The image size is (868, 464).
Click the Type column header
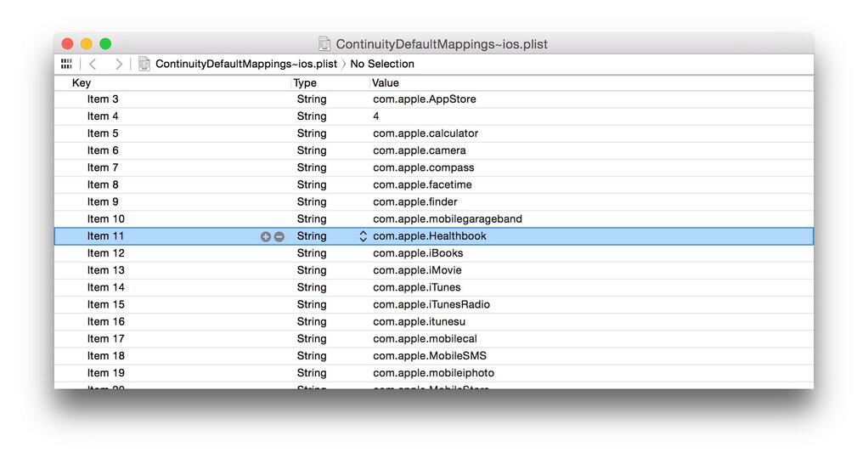305,82
